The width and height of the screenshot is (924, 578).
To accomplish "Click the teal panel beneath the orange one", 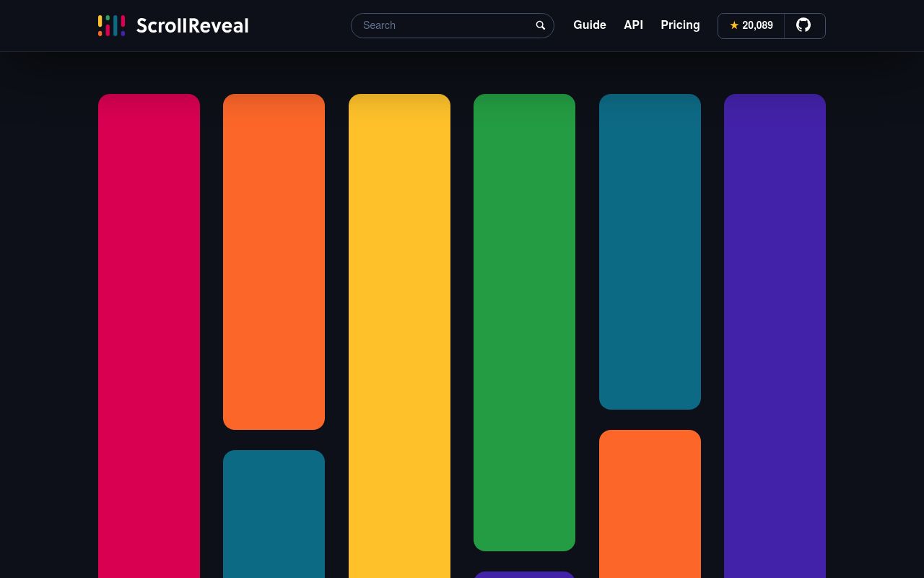I will tap(274, 514).
